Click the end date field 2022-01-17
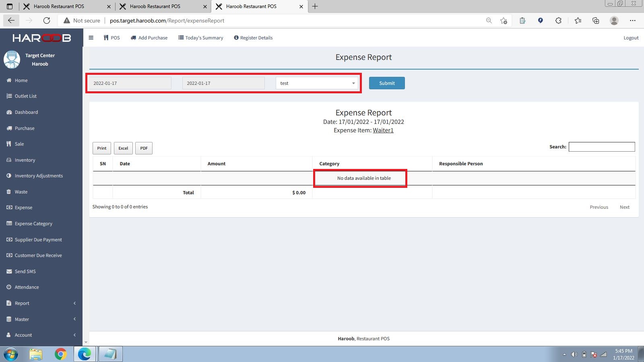 [223, 83]
